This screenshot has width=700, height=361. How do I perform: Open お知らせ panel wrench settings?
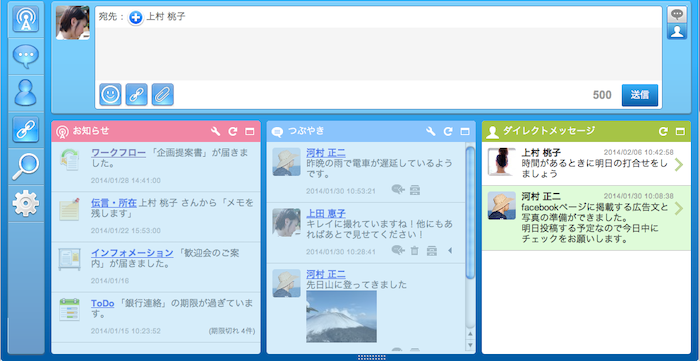tap(216, 131)
